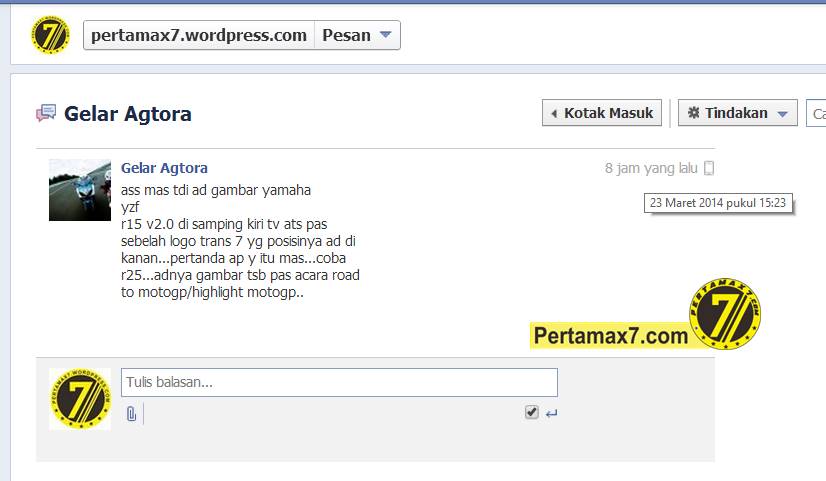Viewport: 826px width, 481px height.
Task: Focus the search field at the right edge
Action: pyautogui.click(x=817, y=113)
